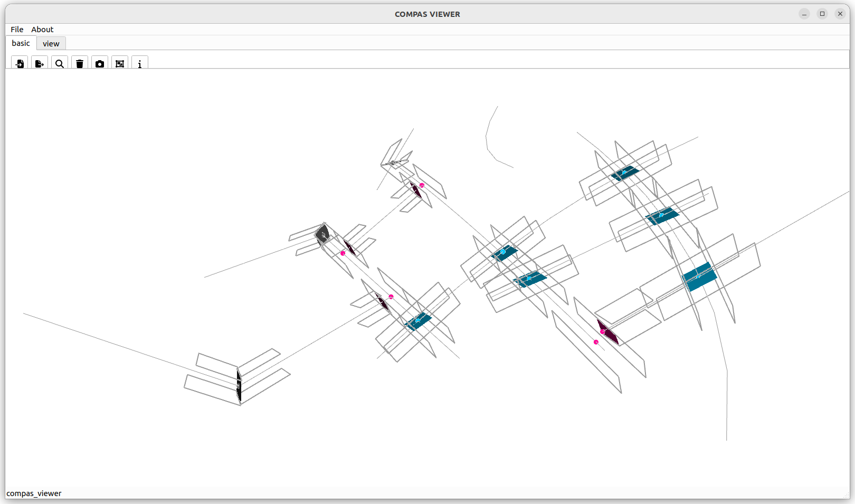Select the central teal panel object

click(x=505, y=253)
